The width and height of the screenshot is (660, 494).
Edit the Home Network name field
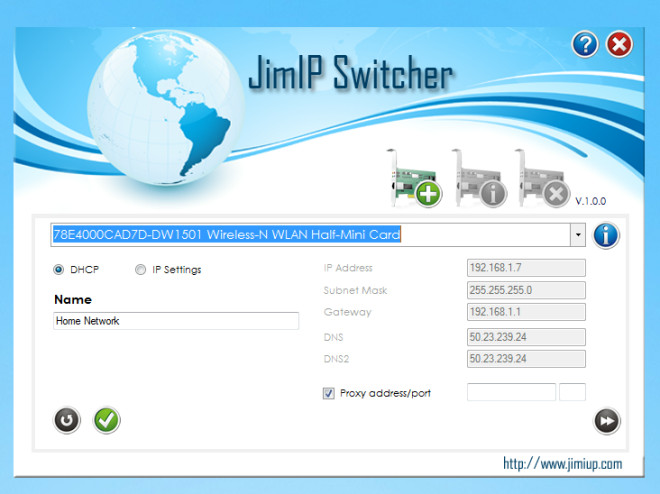pyautogui.click(x=176, y=321)
